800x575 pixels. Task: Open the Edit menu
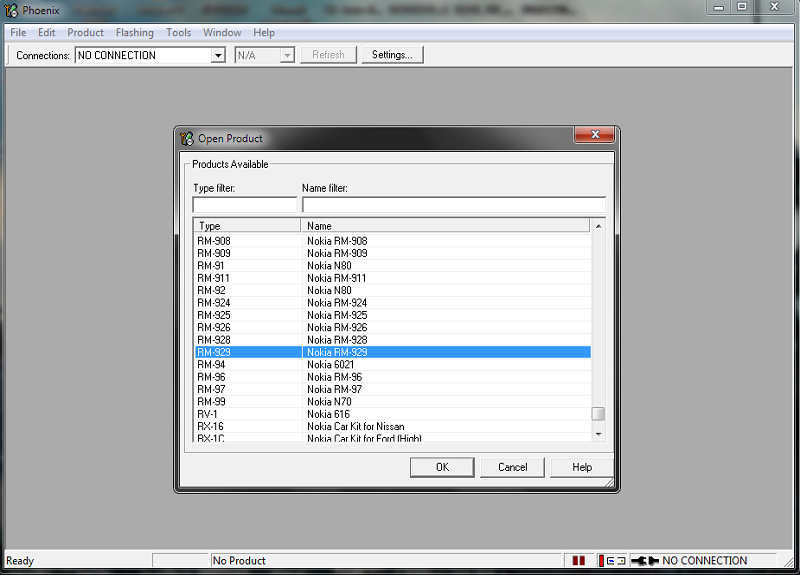46,33
